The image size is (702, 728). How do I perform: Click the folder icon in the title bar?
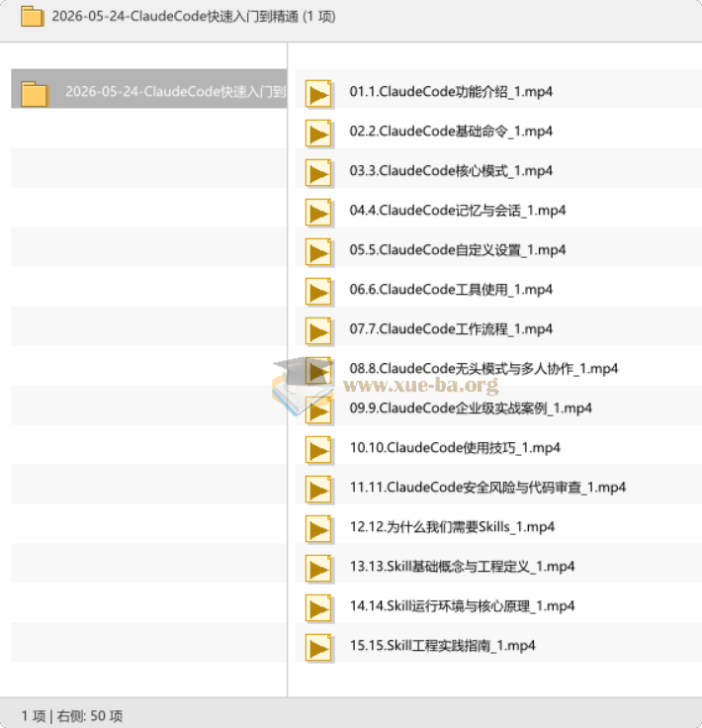(x=33, y=16)
